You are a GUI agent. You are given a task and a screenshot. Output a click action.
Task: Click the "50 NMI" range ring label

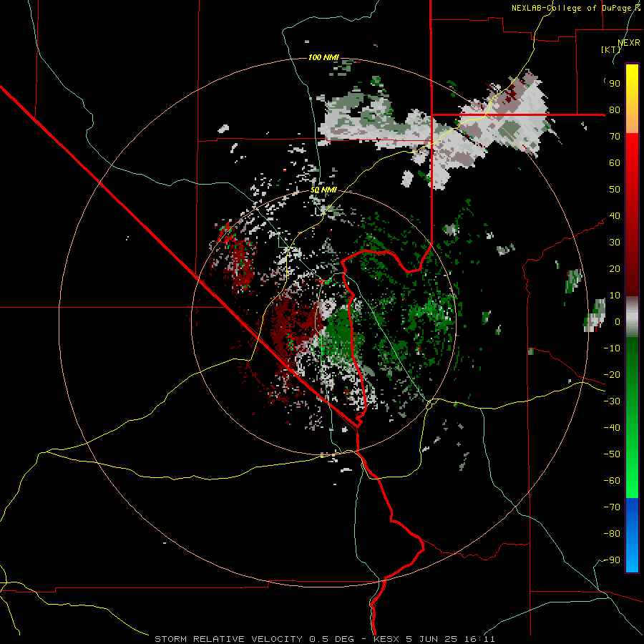pos(323,190)
